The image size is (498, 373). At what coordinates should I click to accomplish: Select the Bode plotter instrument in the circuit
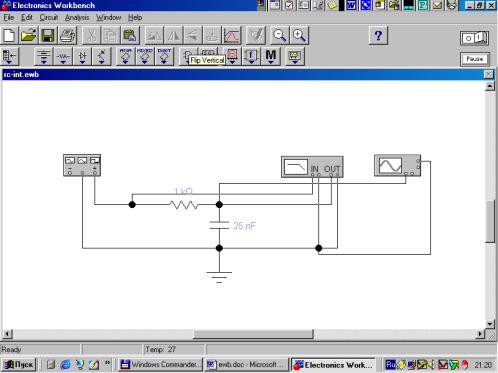point(312,166)
